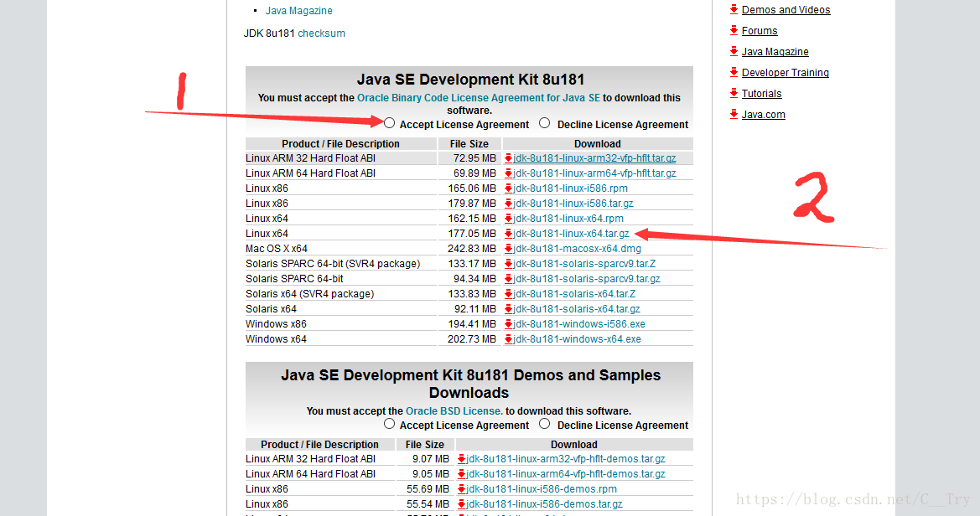
Task: Click red arrow icon beside Demos and Videos
Action: pyautogui.click(x=734, y=9)
